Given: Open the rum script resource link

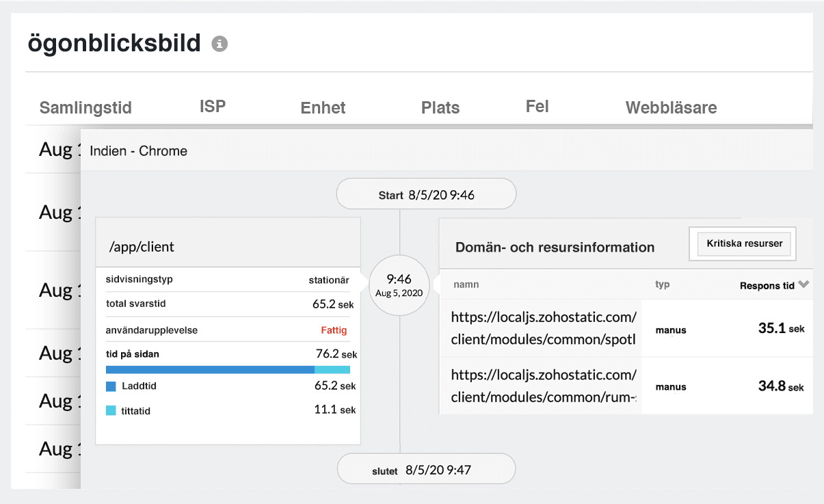Looking at the screenshot, I should (541, 386).
